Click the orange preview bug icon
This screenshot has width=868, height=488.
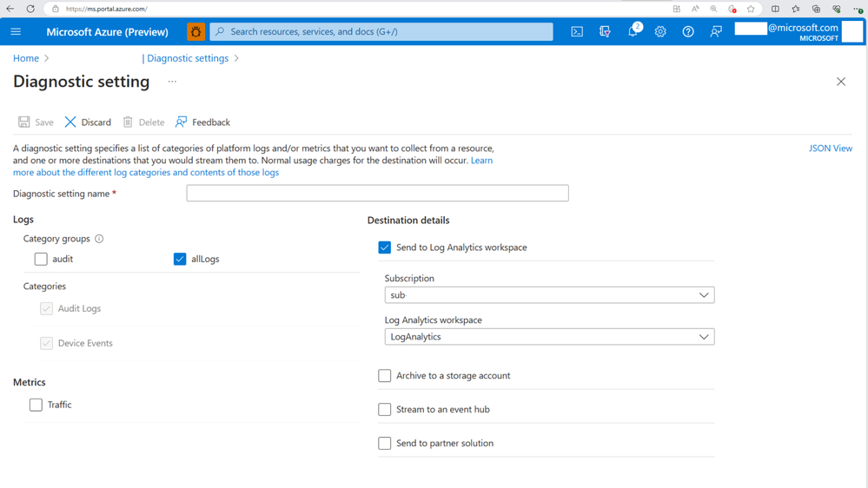195,31
